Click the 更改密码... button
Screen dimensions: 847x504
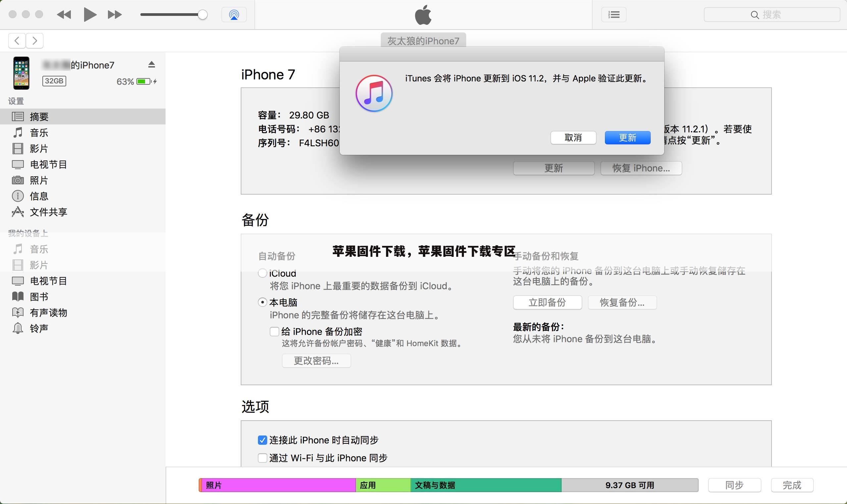pos(316,361)
